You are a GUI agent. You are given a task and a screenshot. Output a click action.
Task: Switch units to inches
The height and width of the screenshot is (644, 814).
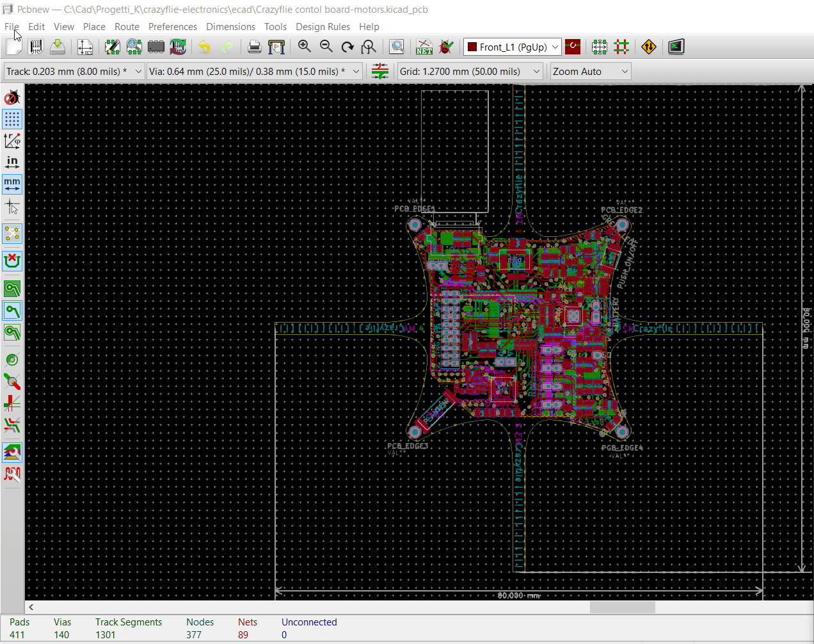coord(12,162)
